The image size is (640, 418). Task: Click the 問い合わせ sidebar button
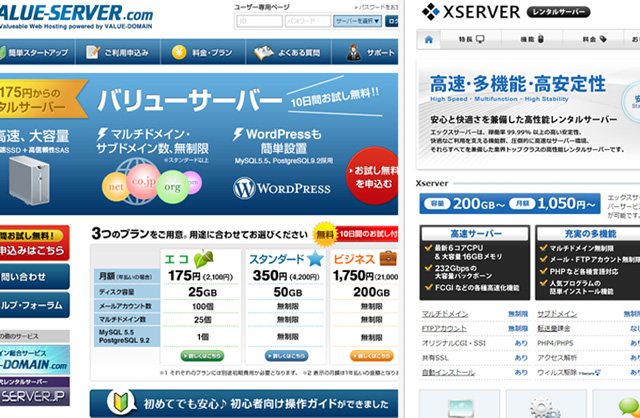tap(34, 276)
